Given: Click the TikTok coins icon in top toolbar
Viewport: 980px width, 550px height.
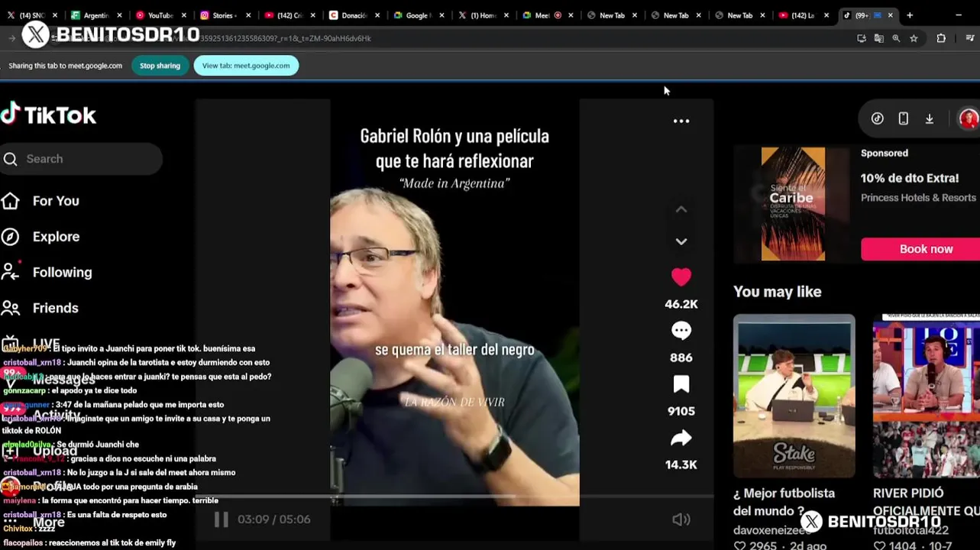Looking at the screenshot, I should [878, 118].
